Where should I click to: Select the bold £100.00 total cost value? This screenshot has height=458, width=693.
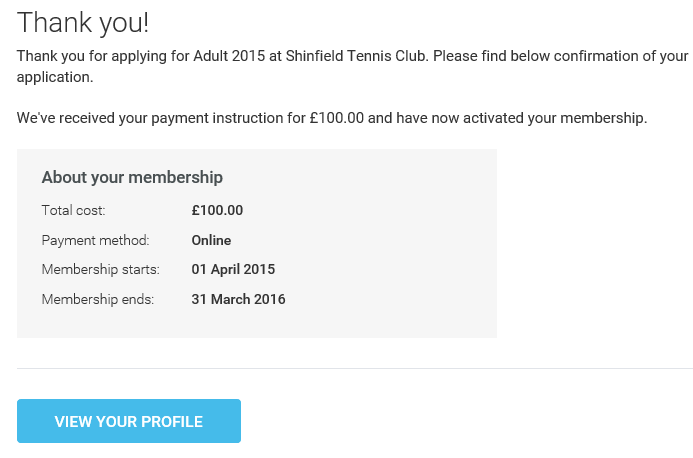click(217, 210)
